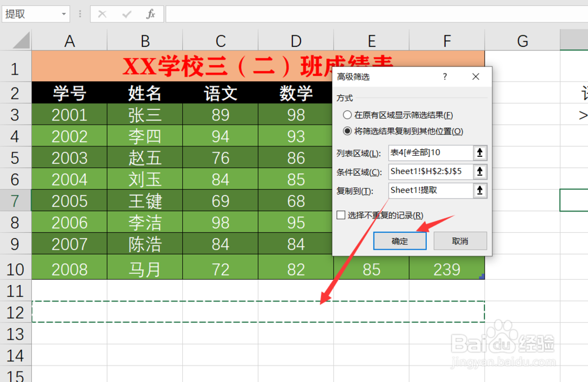The image size is (588, 382).
Task: Click the 列表区域 input field
Action: click(x=430, y=153)
